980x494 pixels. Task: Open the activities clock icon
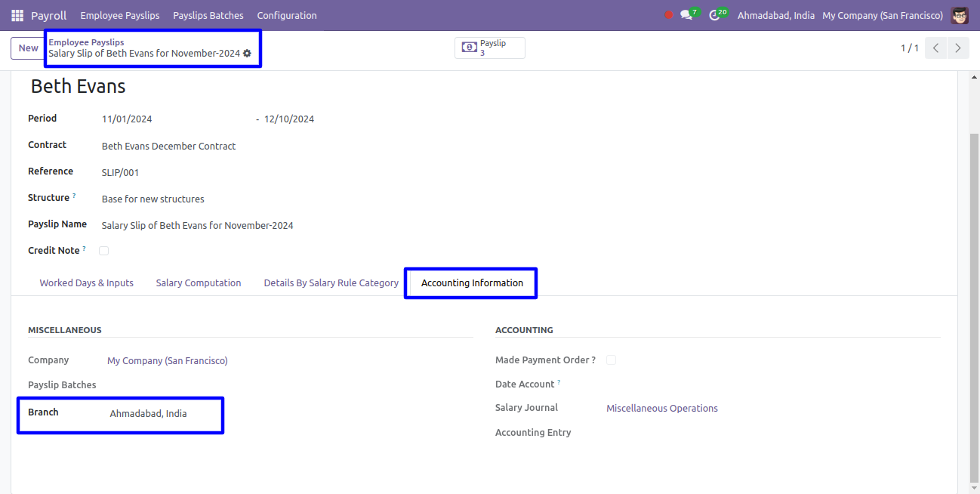pyautogui.click(x=715, y=15)
